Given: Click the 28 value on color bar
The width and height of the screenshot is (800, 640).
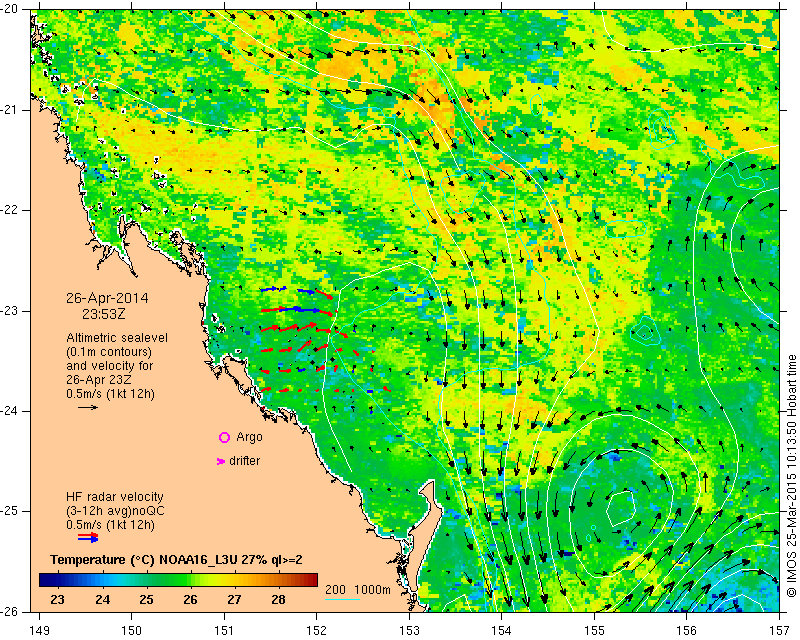Looking at the screenshot, I should pyautogui.click(x=278, y=599).
